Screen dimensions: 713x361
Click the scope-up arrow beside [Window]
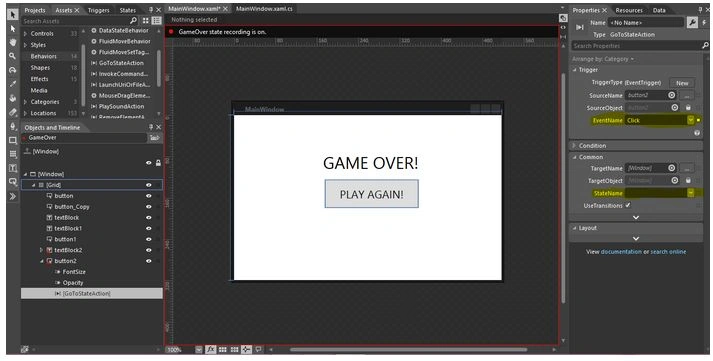point(27,151)
